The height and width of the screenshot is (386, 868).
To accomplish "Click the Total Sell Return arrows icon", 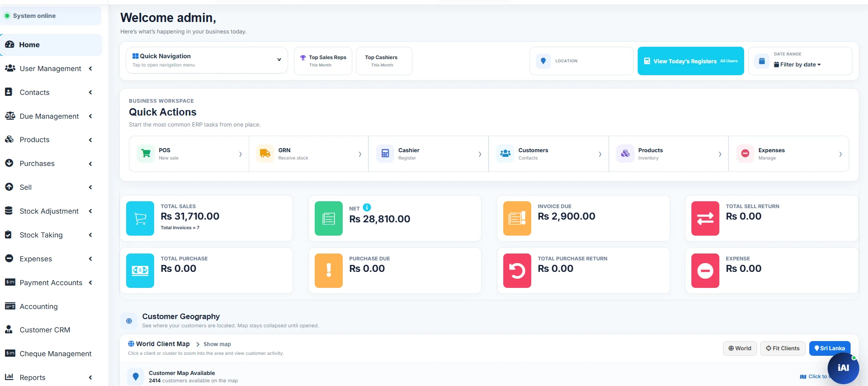I will point(705,219).
